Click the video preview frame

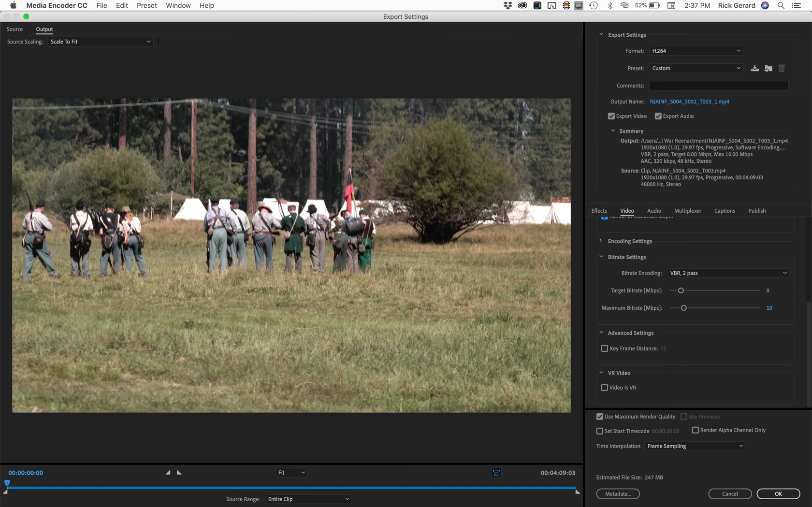[x=291, y=256]
